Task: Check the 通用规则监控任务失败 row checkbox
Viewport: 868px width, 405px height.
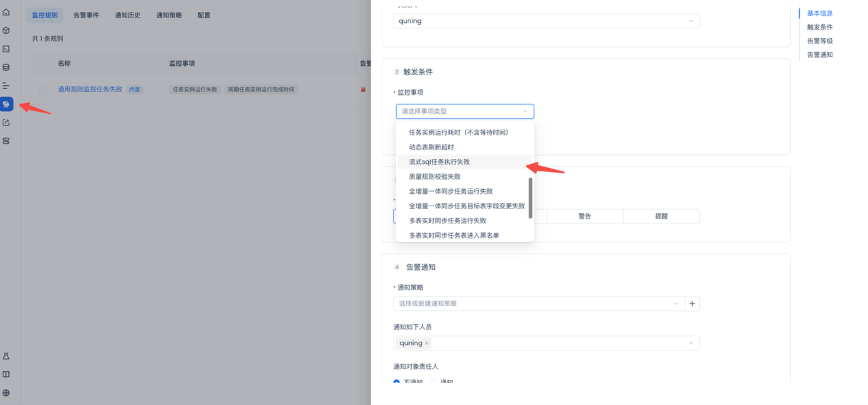Action: click(42, 89)
